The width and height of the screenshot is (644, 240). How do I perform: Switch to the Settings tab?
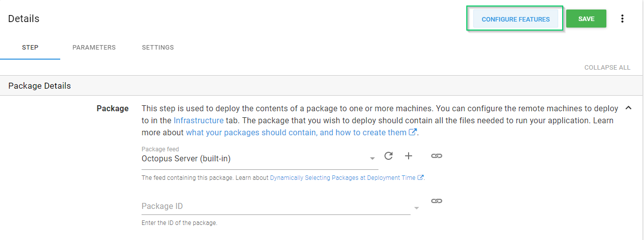pyautogui.click(x=158, y=48)
